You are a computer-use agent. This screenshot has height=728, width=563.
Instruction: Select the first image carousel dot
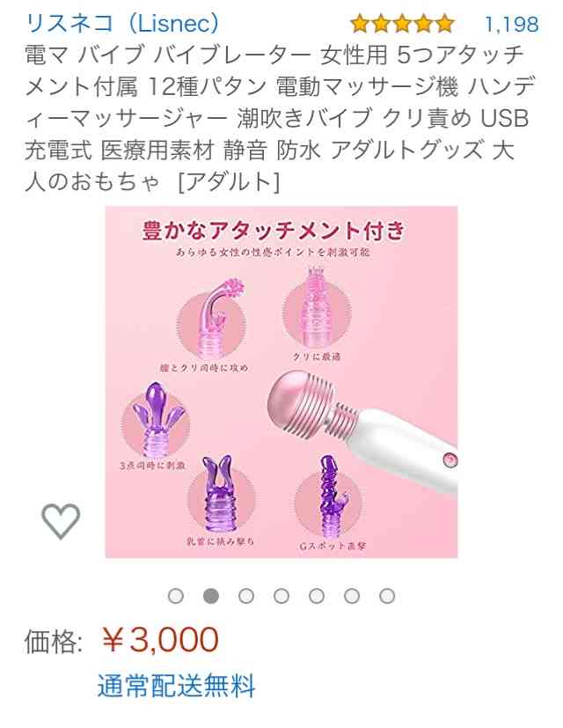coord(176,596)
